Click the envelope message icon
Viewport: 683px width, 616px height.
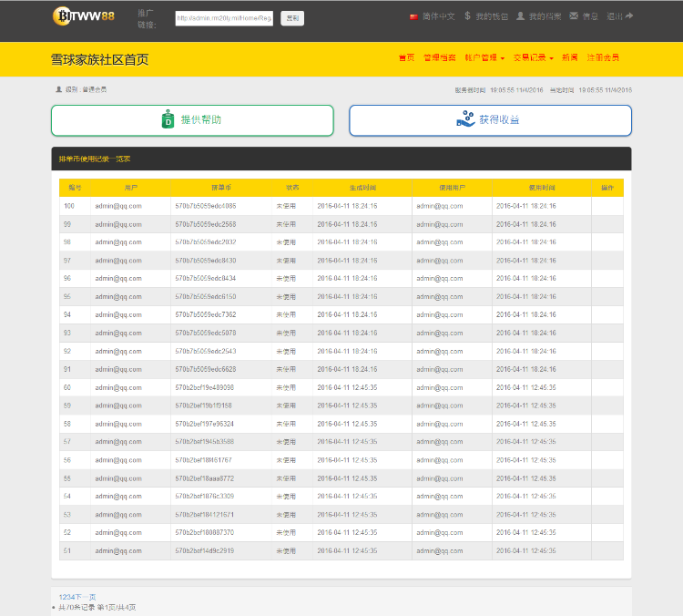pos(574,16)
